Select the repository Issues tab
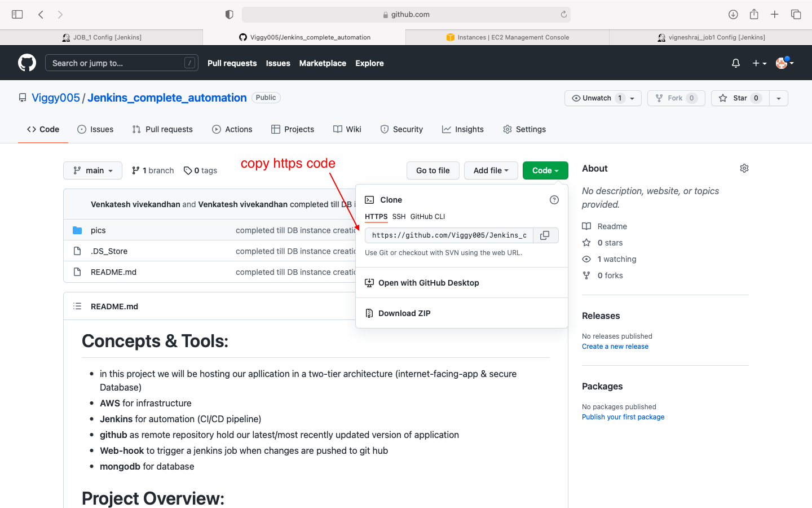The image size is (812, 508). pos(95,129)
